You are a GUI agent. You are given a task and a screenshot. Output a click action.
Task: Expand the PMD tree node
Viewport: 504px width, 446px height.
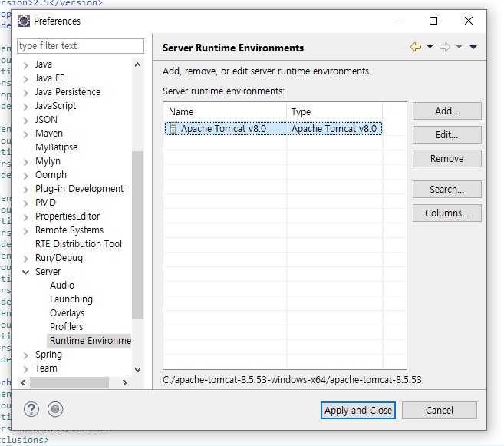pos(26,203)
